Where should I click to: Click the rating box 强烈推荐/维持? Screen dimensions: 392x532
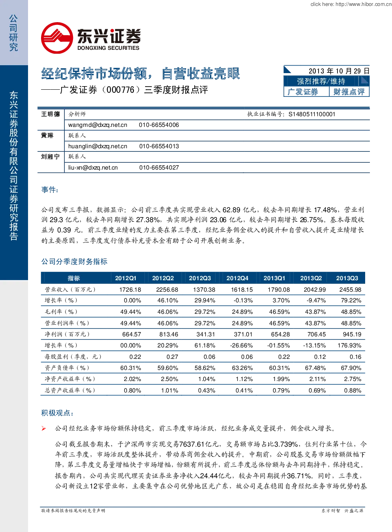tap(321, 81)
